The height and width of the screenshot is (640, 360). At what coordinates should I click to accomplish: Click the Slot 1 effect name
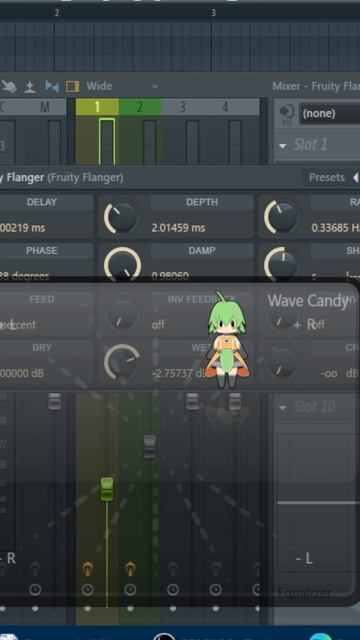310,145
